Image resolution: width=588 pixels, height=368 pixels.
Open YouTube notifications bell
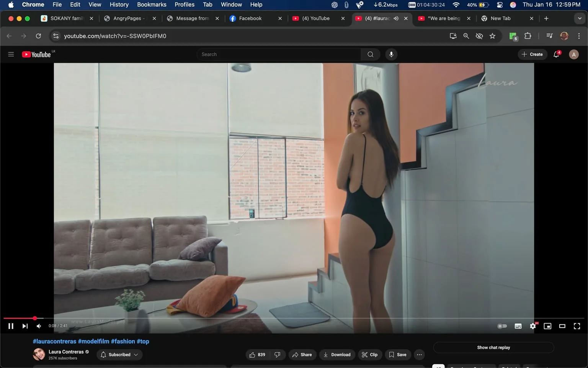[556, 54]
